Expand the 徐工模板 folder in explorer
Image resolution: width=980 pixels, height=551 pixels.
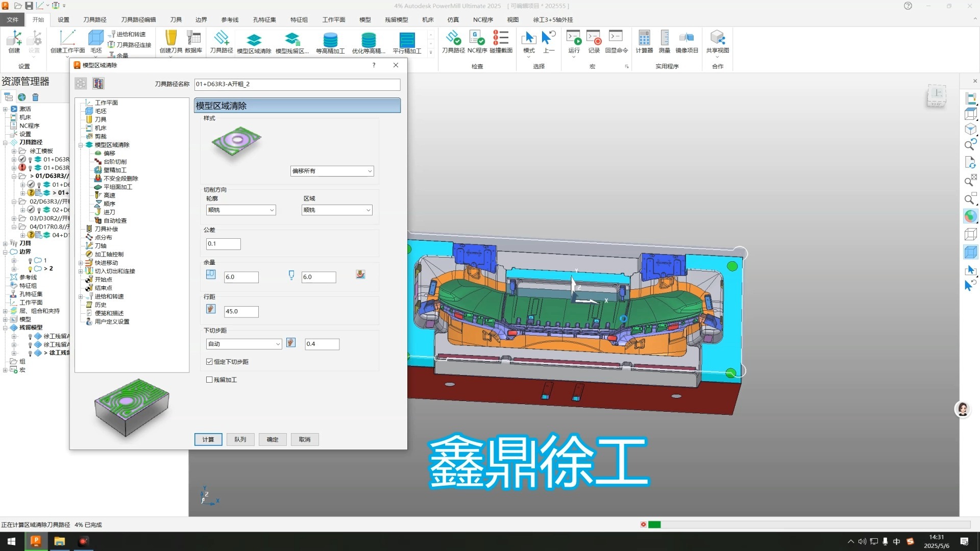tap(14, 151)
